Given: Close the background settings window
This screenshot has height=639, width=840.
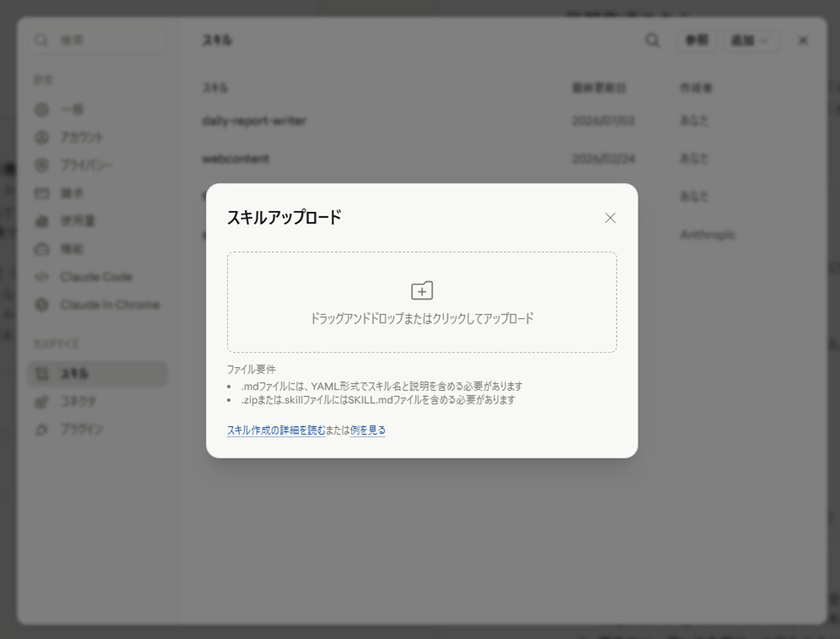Looking at the screenshot, I should [x=803, y=41].
